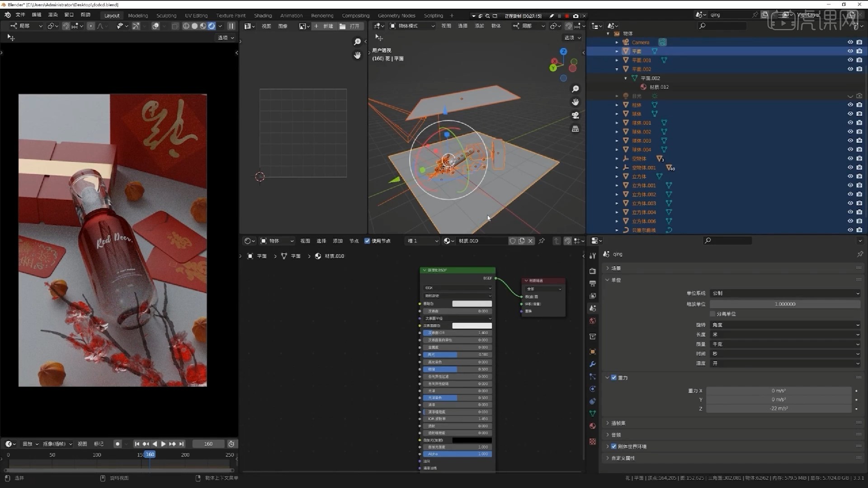Click the 打开 open image button

click(x=350, y=26)
